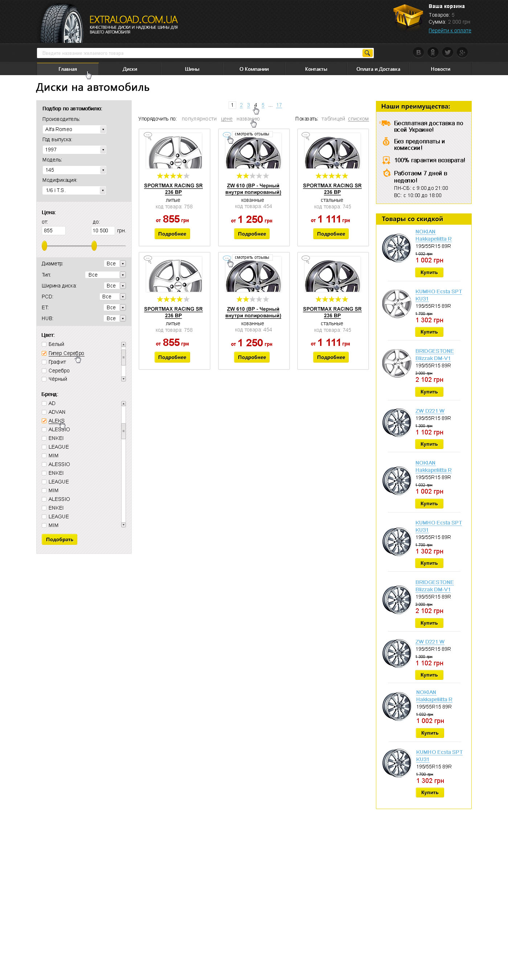Click the yellow search magnifier button
Image resolution: width=508 pixels, height=980 pixels.
pos(367,53)
